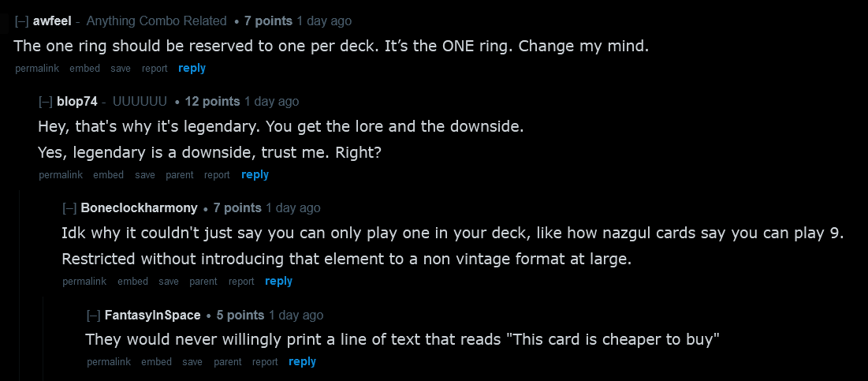Go to parent of blop74's comment

pos(180,175)
